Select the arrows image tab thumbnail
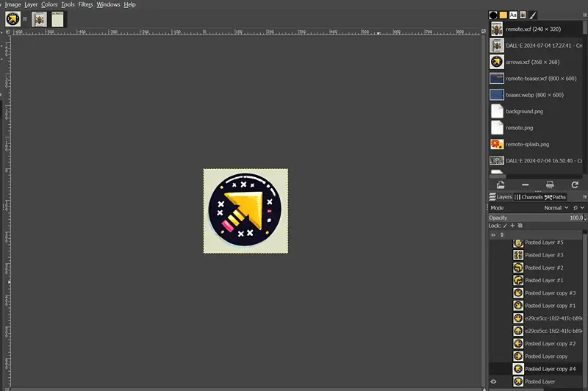This screenshot has width=588, height=391. [12, 19]
